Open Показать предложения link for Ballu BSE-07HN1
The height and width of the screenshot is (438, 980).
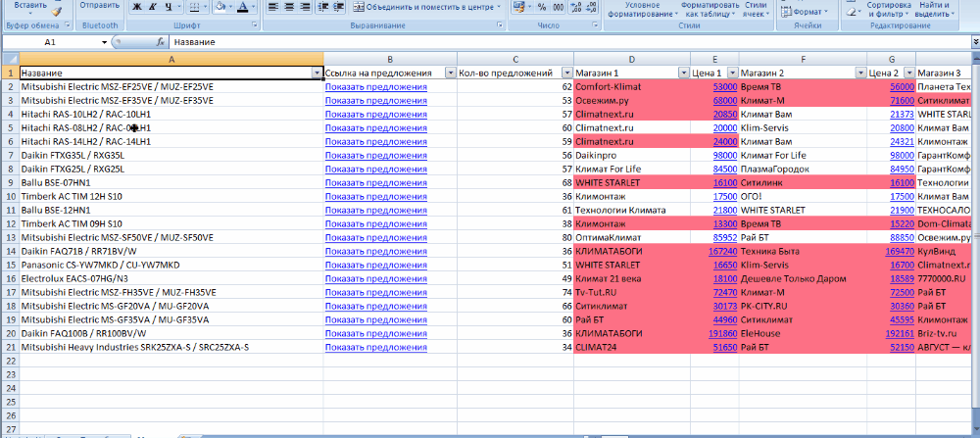click(x=375, y=183)
